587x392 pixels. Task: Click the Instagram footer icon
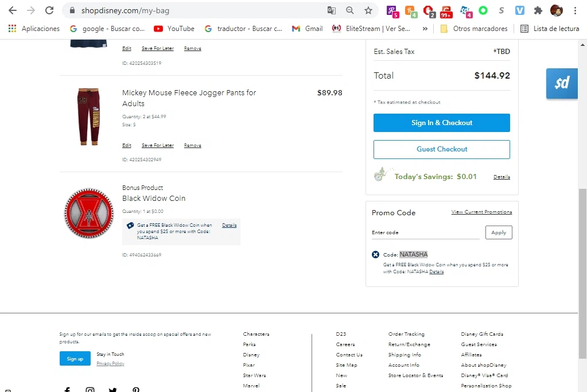(x=90, y=389)
